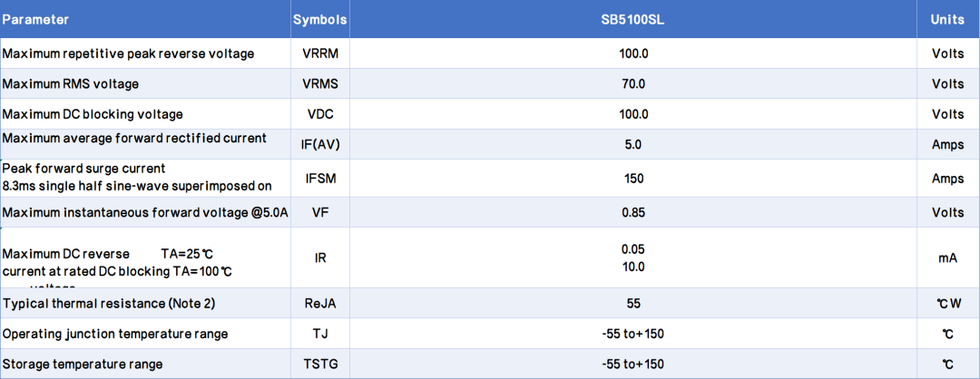980x379 pixels.
Task: Select the Symbols header cell
Action: [320, 20]
